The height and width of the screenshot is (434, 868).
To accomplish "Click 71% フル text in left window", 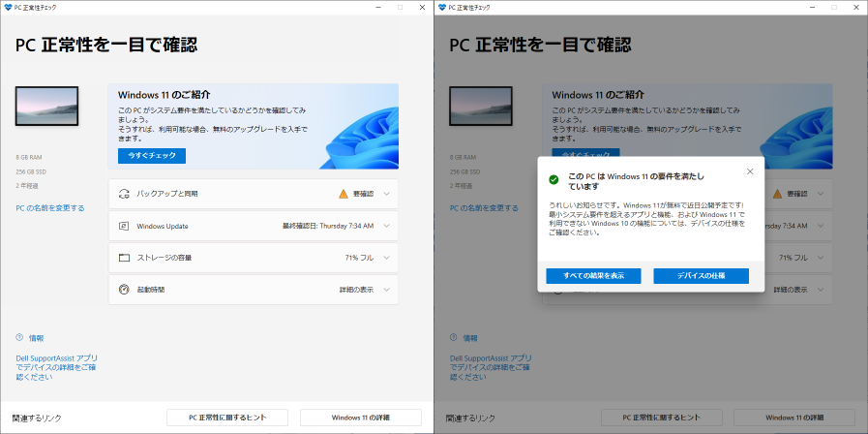I will click(359, 258).
